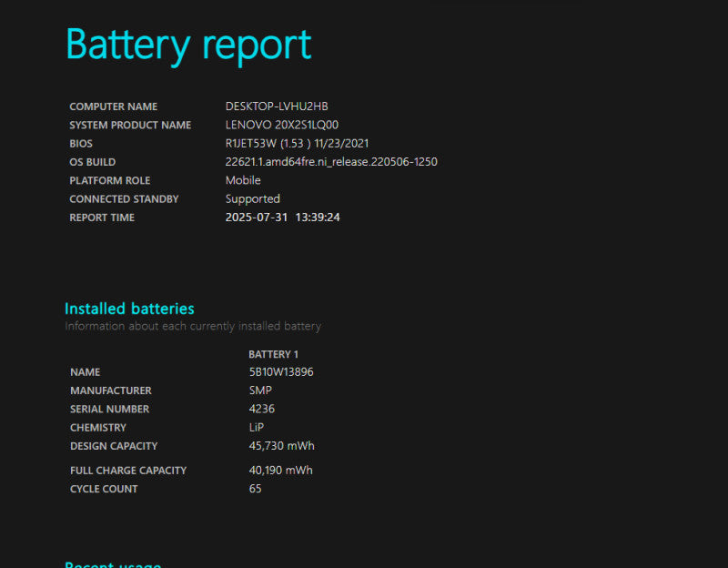The image size is (728, 568).
Task: Click the Installed batteries section heading
Action: (129, 309)
